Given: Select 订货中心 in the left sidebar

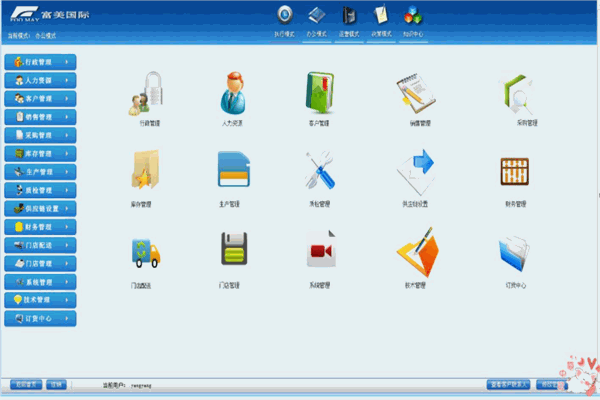Looking at the screenshot, I should (x=40, y=318).
